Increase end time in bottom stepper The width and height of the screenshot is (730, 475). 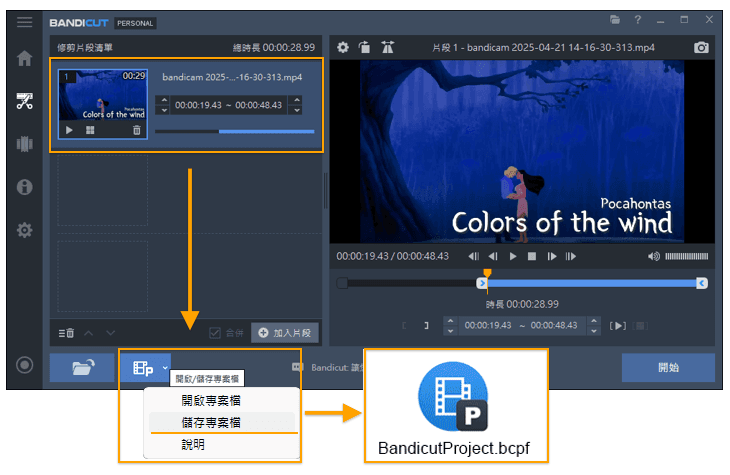594,320
